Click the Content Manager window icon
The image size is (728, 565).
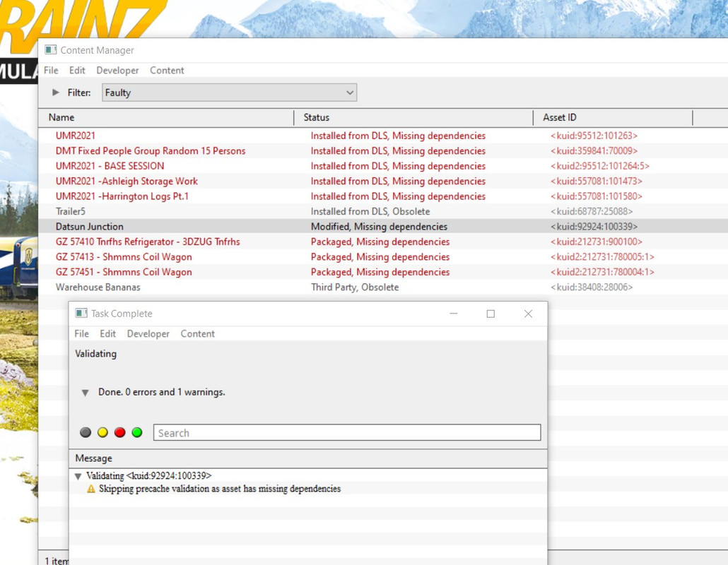click(51, 49)
